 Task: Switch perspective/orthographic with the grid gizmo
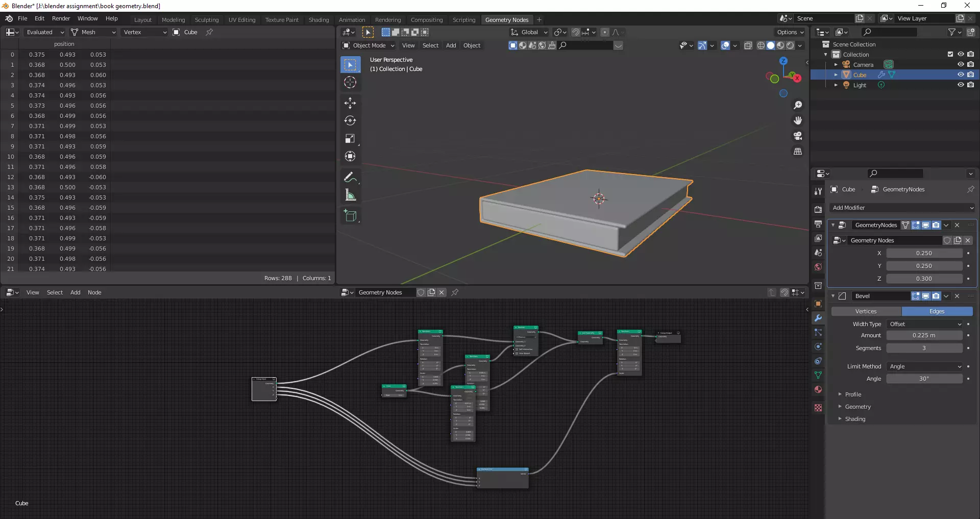tap(798, 152)
